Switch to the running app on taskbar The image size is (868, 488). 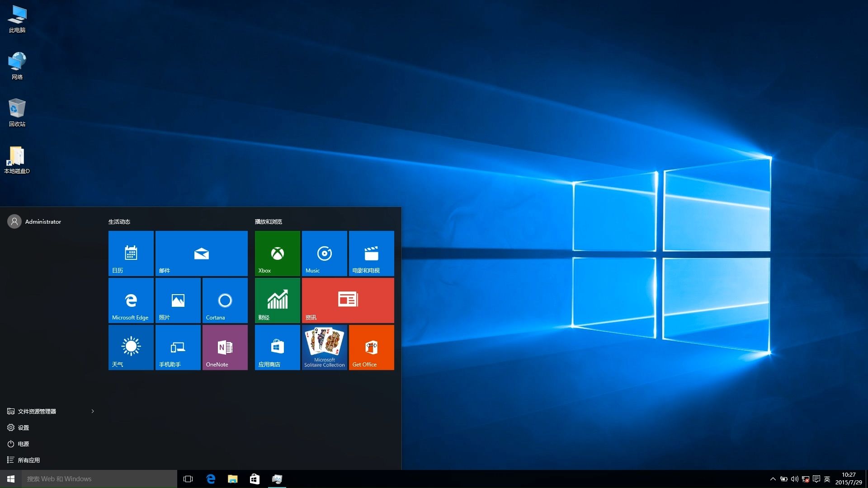pyautogui.click(x=277, y=479)
